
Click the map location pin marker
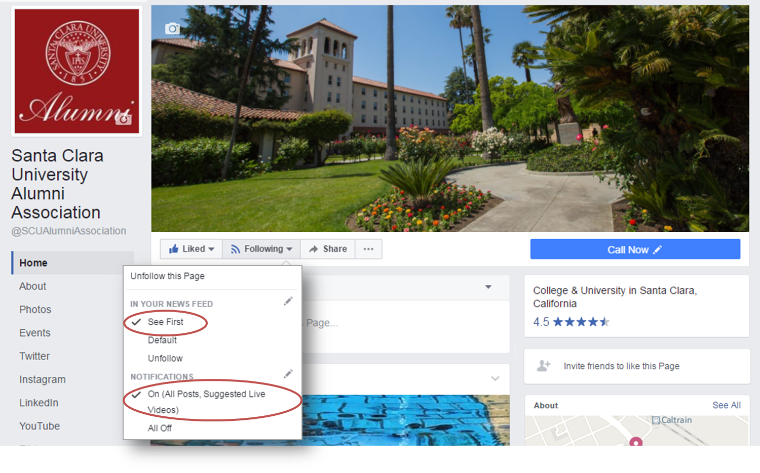634,442
